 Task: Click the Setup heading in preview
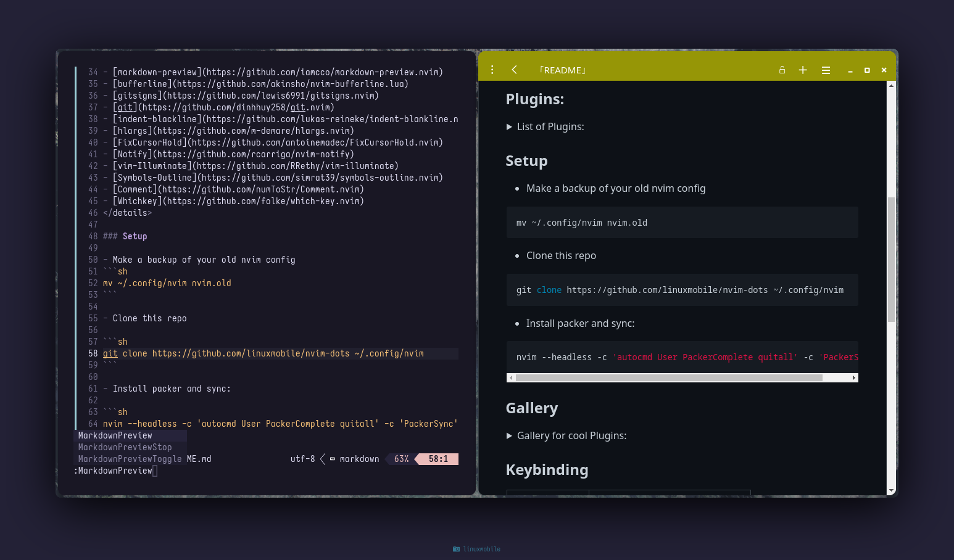(526, 161)
